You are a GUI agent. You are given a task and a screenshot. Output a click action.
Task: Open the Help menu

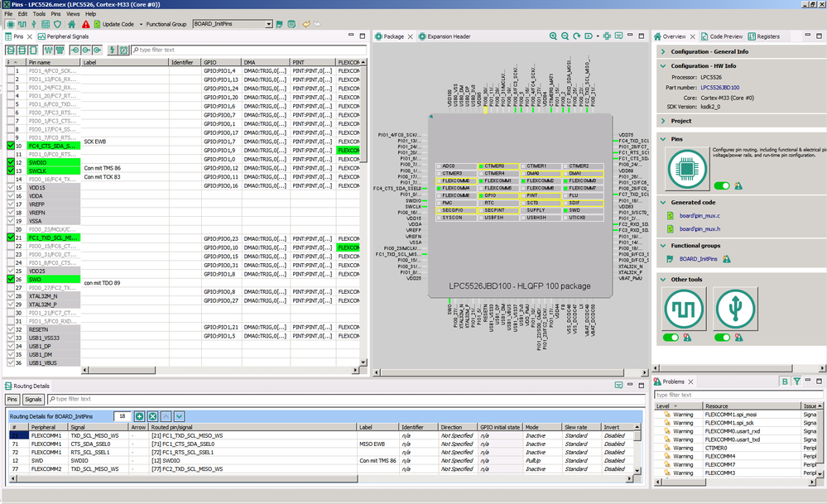[91, 14]
